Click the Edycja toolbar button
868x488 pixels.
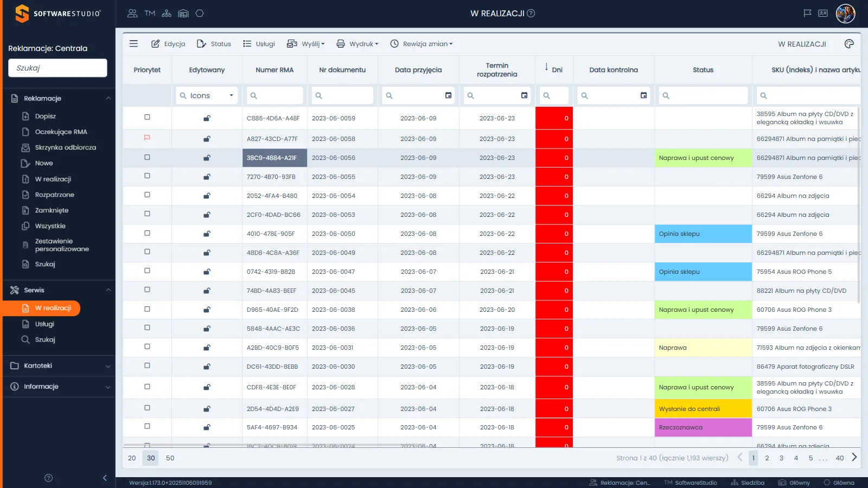tap(168, 44)
